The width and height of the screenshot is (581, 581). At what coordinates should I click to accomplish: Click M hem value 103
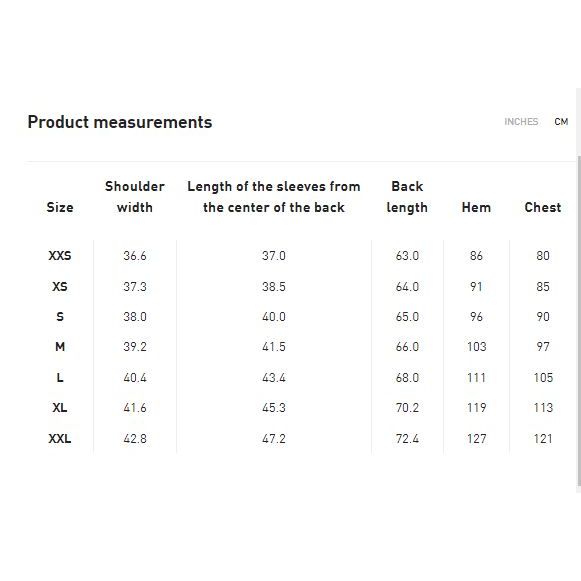(x=476, y=346)
